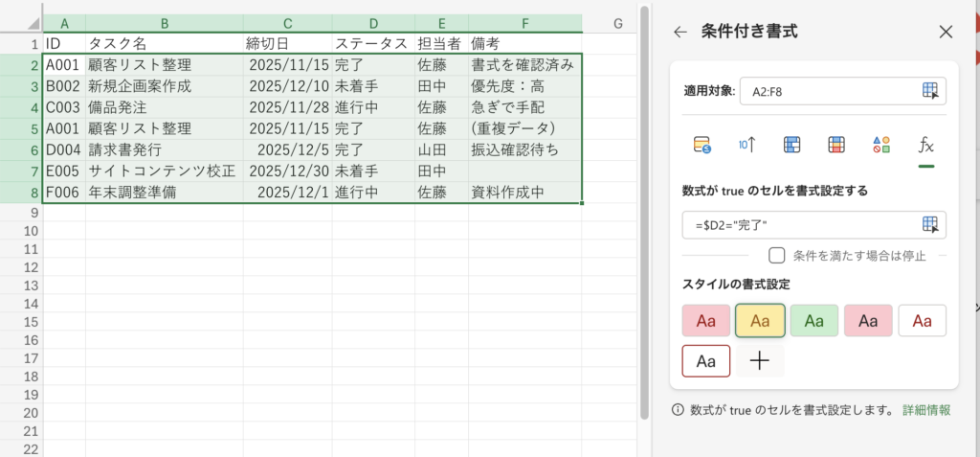Add custom format with plus button
Screen dimensions: 980x457
tap(760, 361)
